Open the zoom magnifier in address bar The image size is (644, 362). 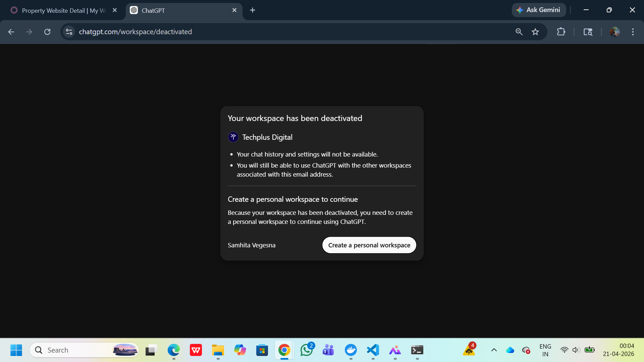tap(519, 32)
